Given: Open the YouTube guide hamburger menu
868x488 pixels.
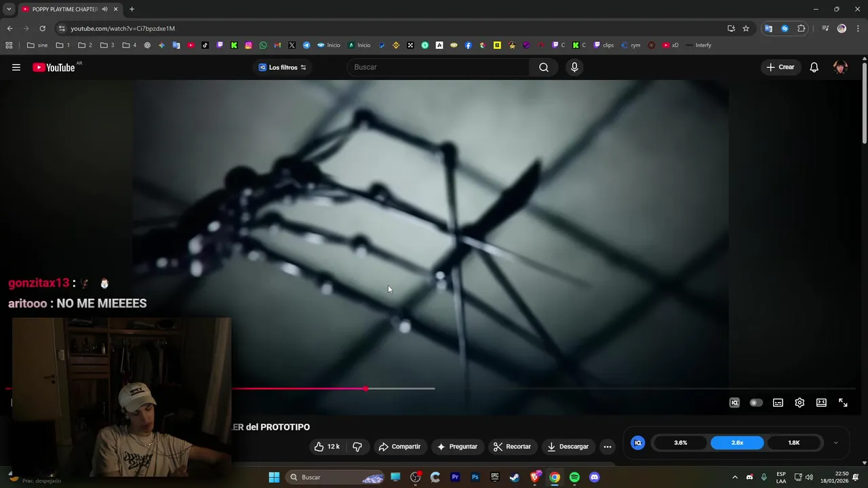Looking at the screenshot, I should (x=16, y=67).
